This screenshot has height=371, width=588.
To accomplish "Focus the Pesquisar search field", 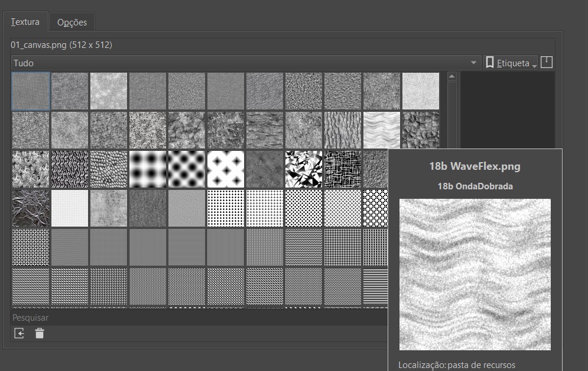I will coord(199,318).
